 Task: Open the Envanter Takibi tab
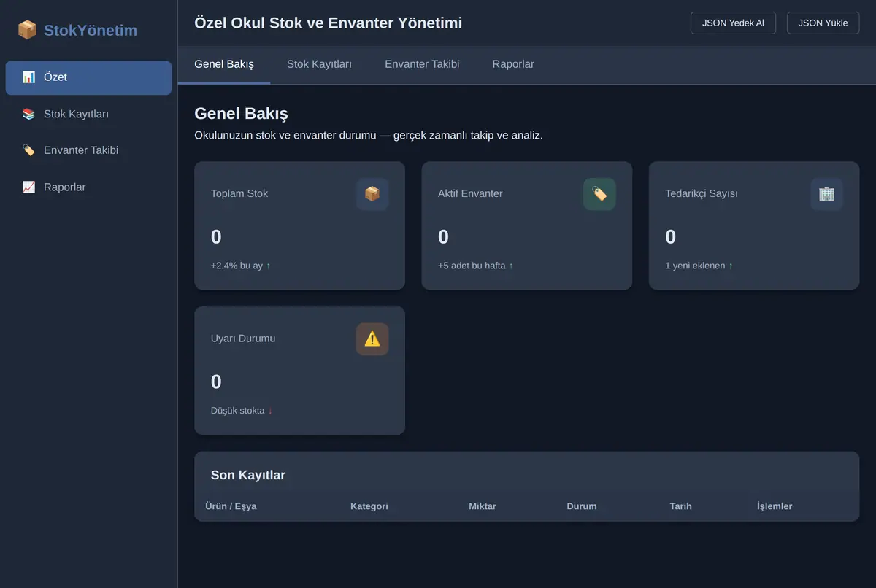(422, 65)
